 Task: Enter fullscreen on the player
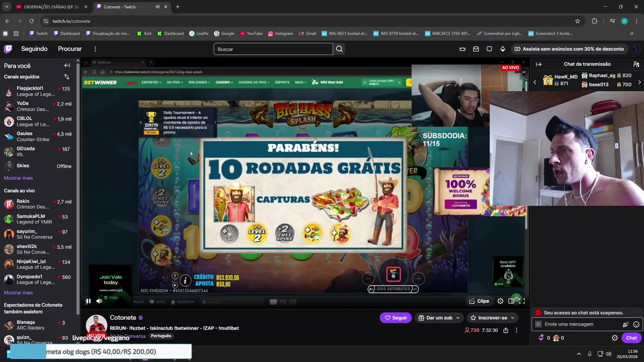[x=522, y=301]
